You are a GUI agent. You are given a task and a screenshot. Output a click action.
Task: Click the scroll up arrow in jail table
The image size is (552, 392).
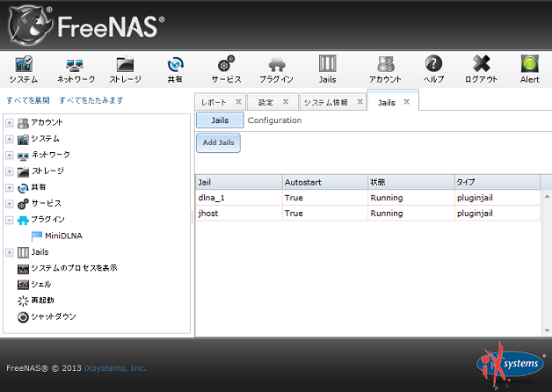coord(547,196)
